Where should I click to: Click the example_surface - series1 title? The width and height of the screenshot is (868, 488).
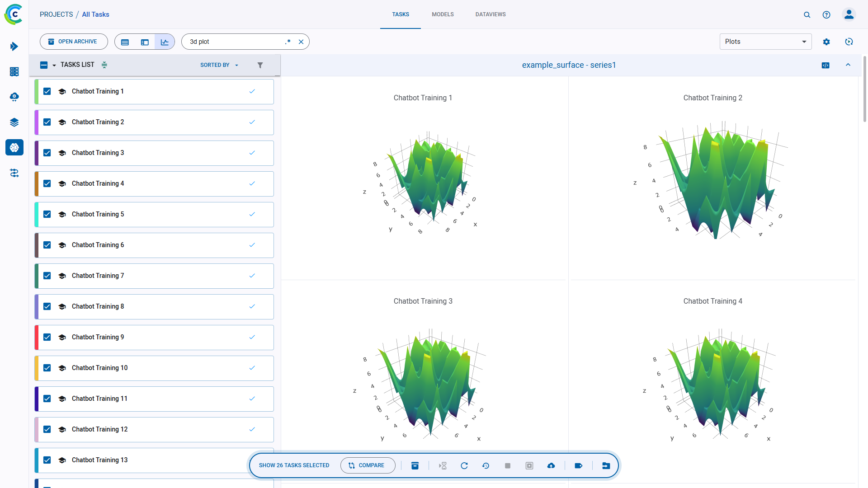click(569, 65)
